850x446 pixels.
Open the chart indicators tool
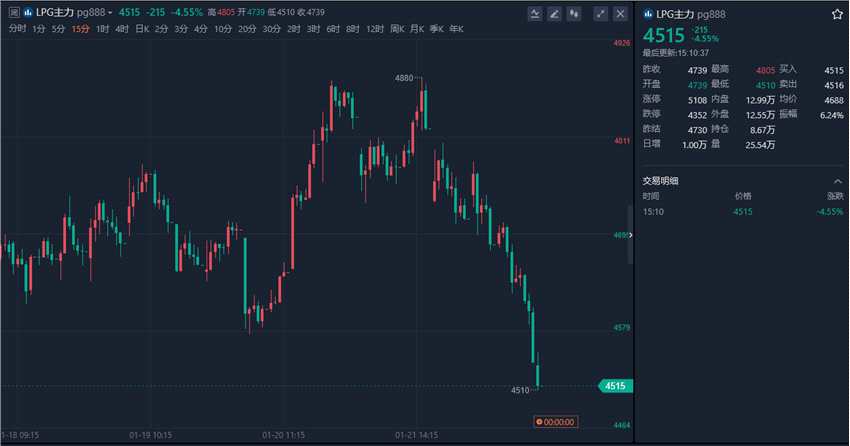(535, 14)
